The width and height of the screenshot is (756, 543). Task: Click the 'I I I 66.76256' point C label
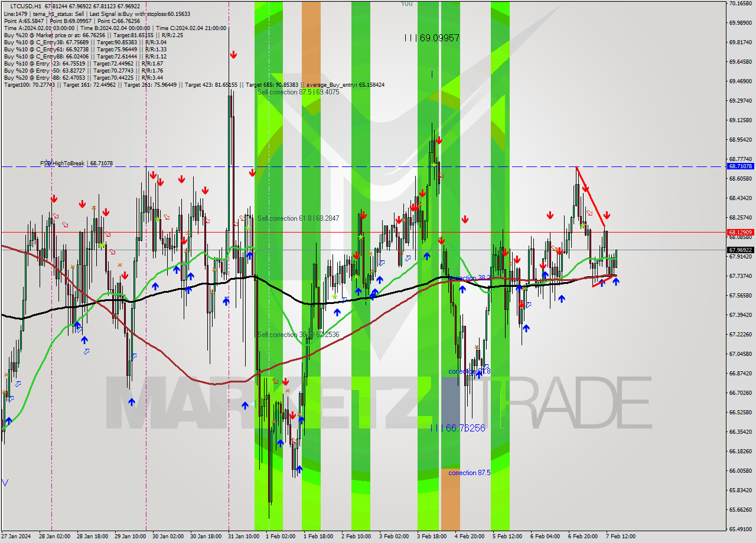458,428
